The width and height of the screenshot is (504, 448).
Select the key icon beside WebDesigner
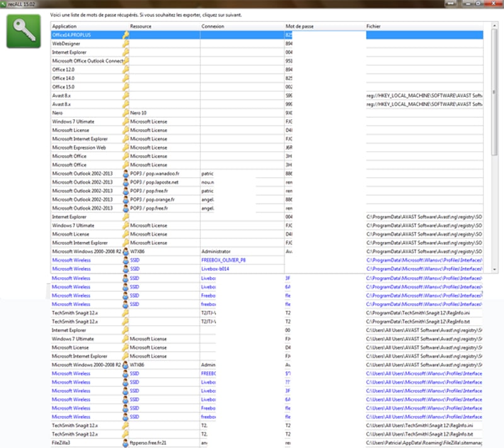[125, 43]
